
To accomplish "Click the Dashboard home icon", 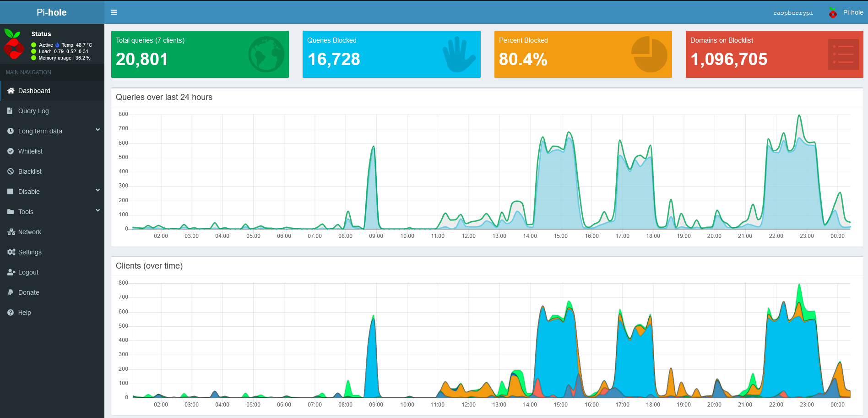I will 11,91.
